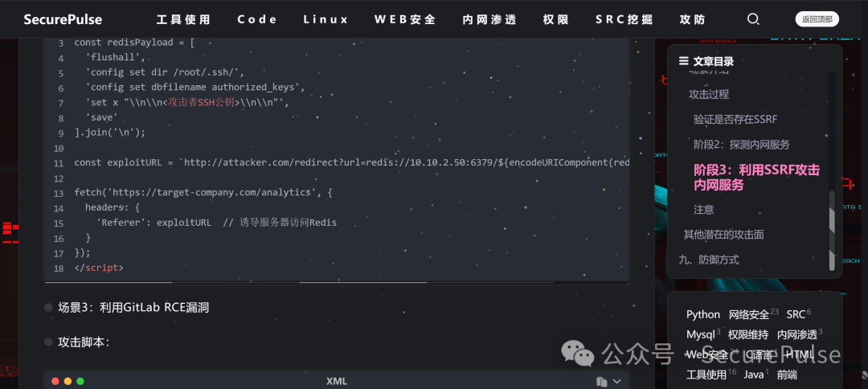The width and height of the screenshot is (868, 389).
Task: Click the red dot on XML code block
Action: point(55,381)
